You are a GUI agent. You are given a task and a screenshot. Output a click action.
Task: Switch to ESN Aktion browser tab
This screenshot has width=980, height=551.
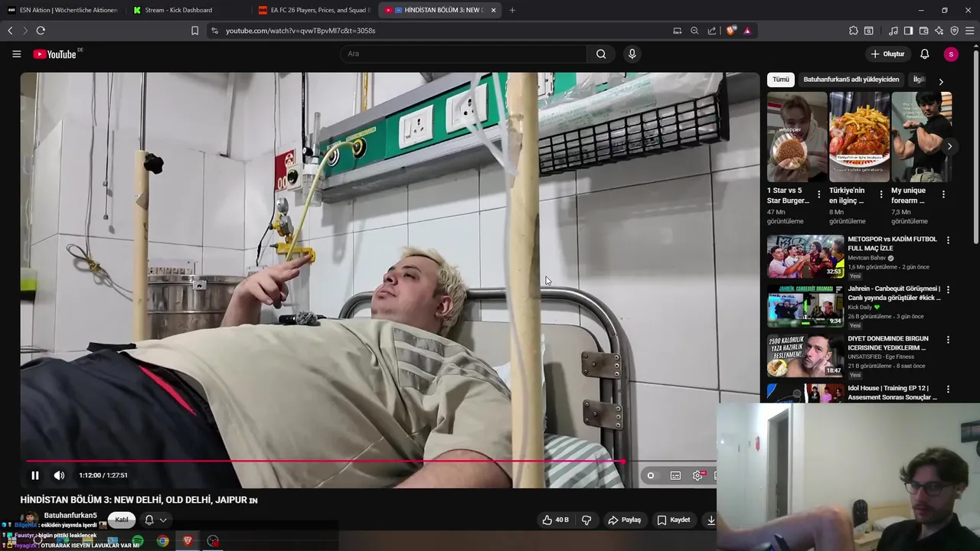coord(63,10)
